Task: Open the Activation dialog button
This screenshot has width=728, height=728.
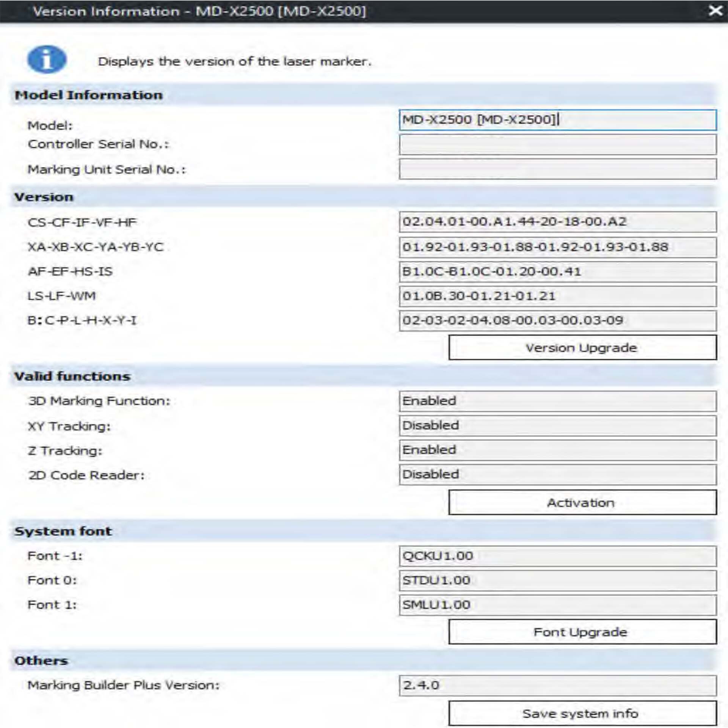Action: pos(582,502)
